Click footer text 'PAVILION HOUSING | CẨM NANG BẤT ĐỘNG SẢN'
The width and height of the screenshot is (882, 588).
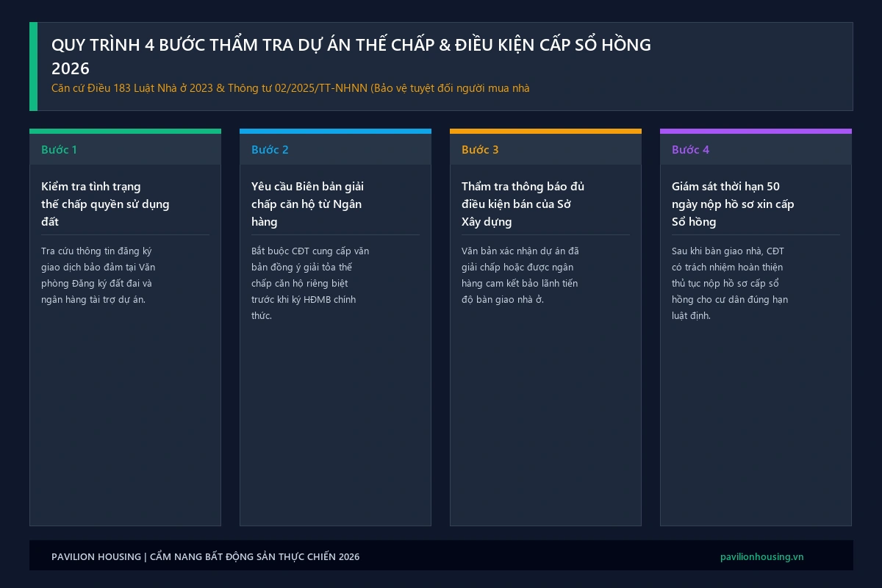point(206,556)
